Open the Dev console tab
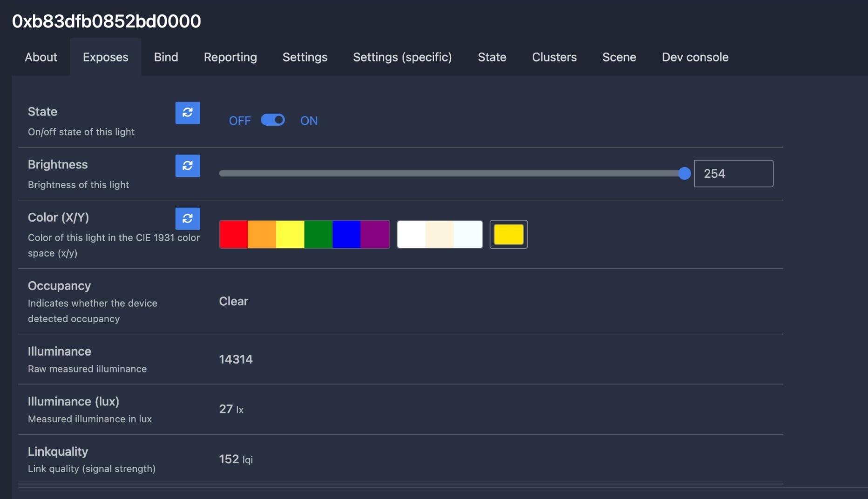Viewport: 868px width, 499px height. [695, 57]
